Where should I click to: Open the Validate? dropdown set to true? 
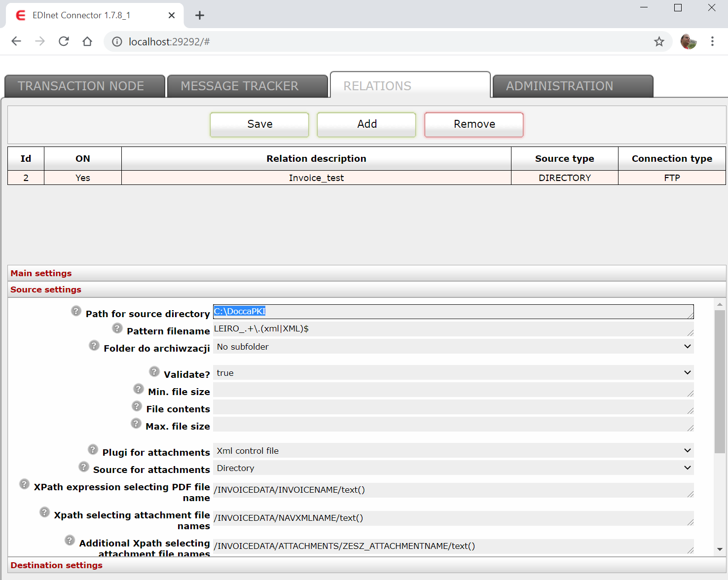tap(453, 373)
